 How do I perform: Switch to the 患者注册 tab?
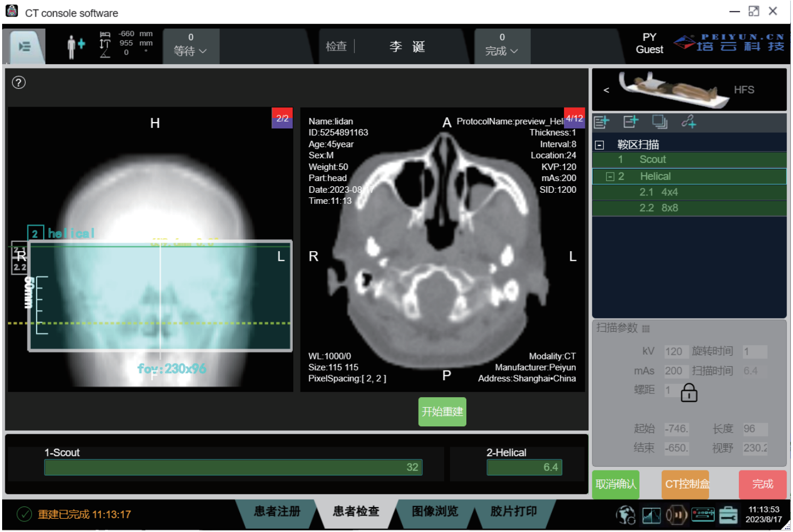tap(277, 511)
